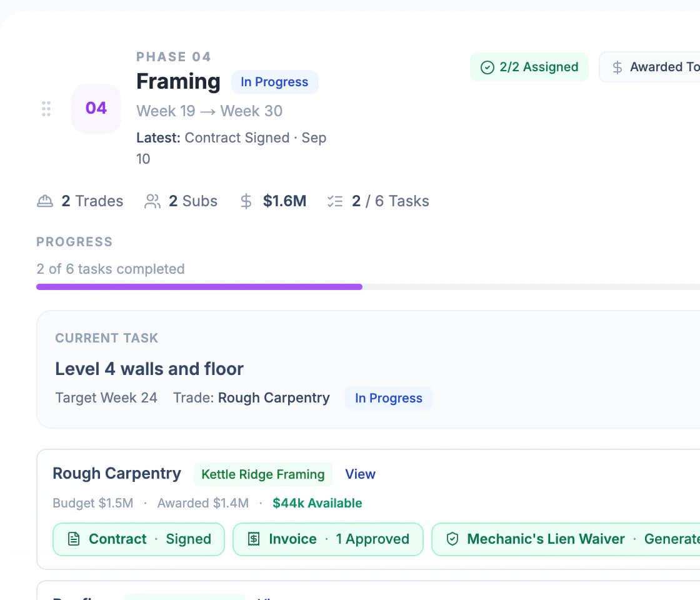Click 'Target Week 24' text
Image resolution: width=700 pixels, height=600 pixels.
[106, 397]
